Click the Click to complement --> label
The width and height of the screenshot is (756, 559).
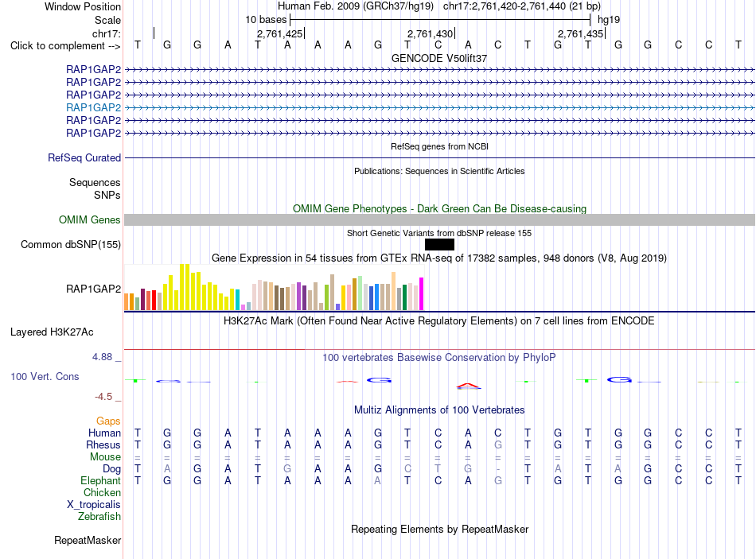65,46
